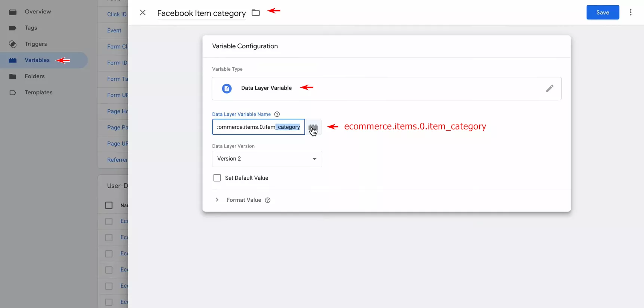Open the three-dot more actions menu
The width and height of the screenshot is (644, 308).
click(631, 12)
